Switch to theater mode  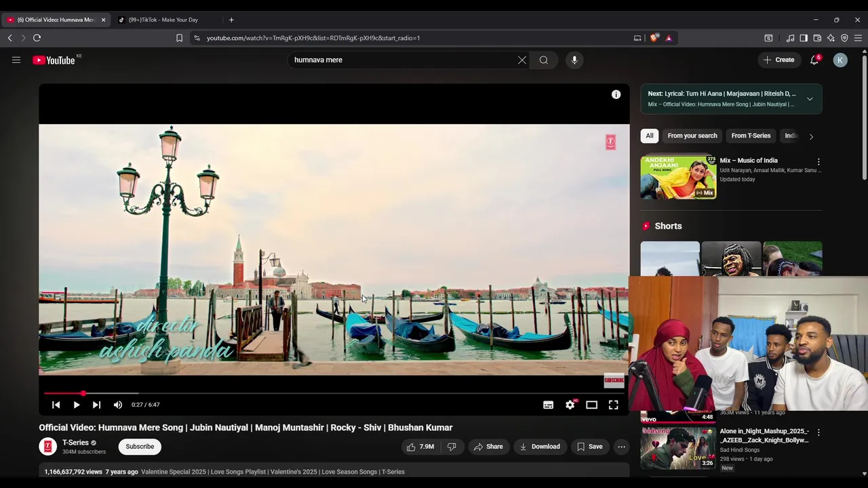click(592, 405)
